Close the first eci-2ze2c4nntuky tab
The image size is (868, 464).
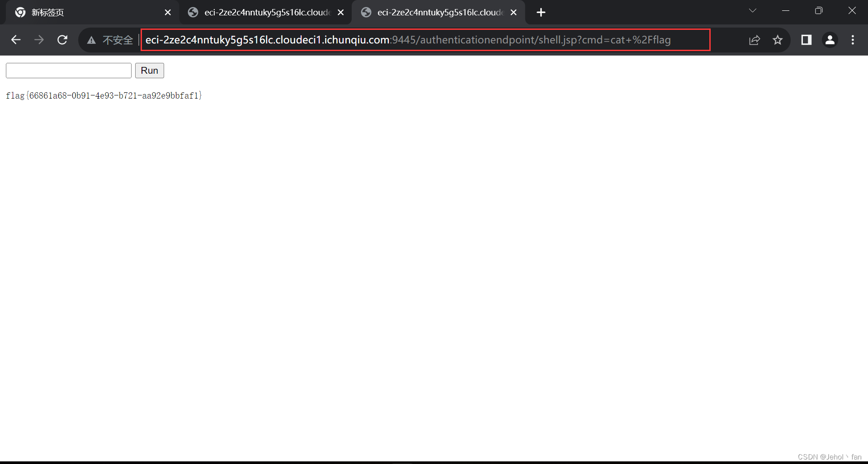tap(340, 12)
